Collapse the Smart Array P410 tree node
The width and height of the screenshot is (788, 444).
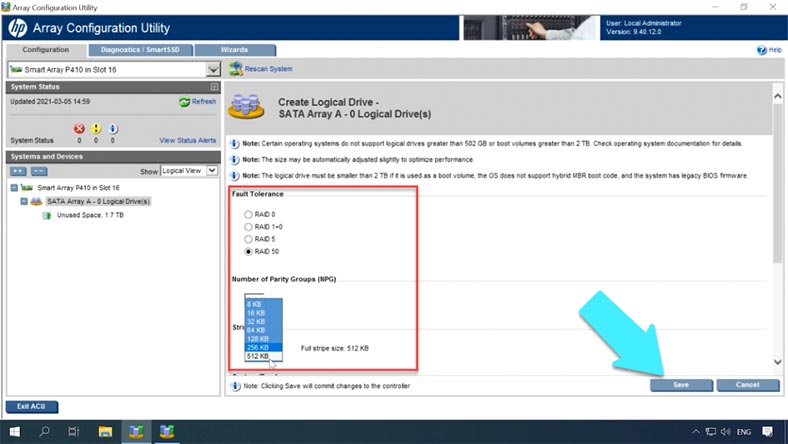(14, 188)
